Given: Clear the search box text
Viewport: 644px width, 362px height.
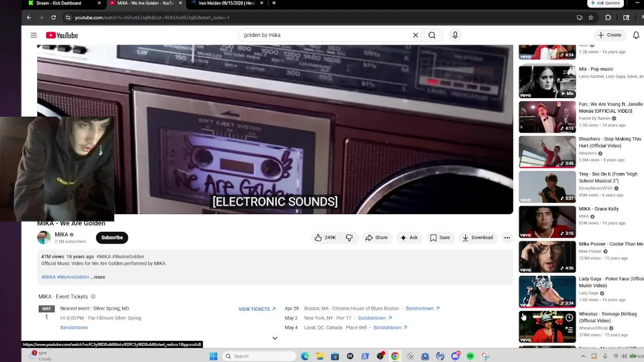Looking at the screenshot, I should click(x=416, y=35).
